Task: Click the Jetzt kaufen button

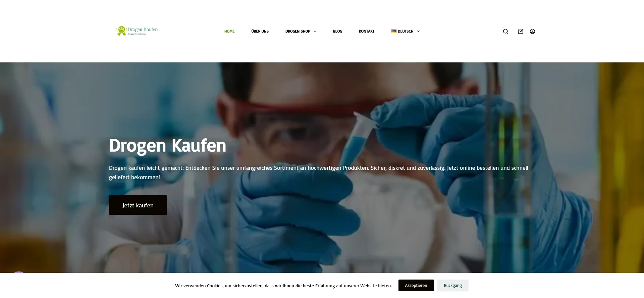Action: coord(138,205)
